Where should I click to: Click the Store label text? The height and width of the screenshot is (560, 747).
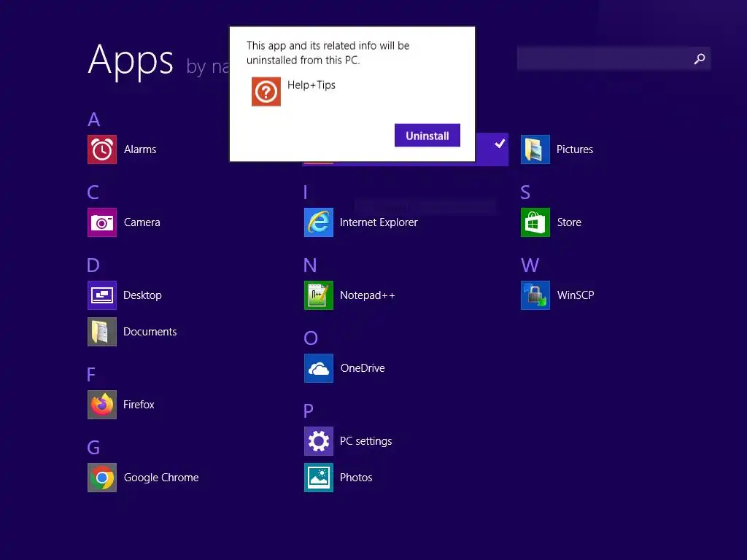[x=569, y=222]
